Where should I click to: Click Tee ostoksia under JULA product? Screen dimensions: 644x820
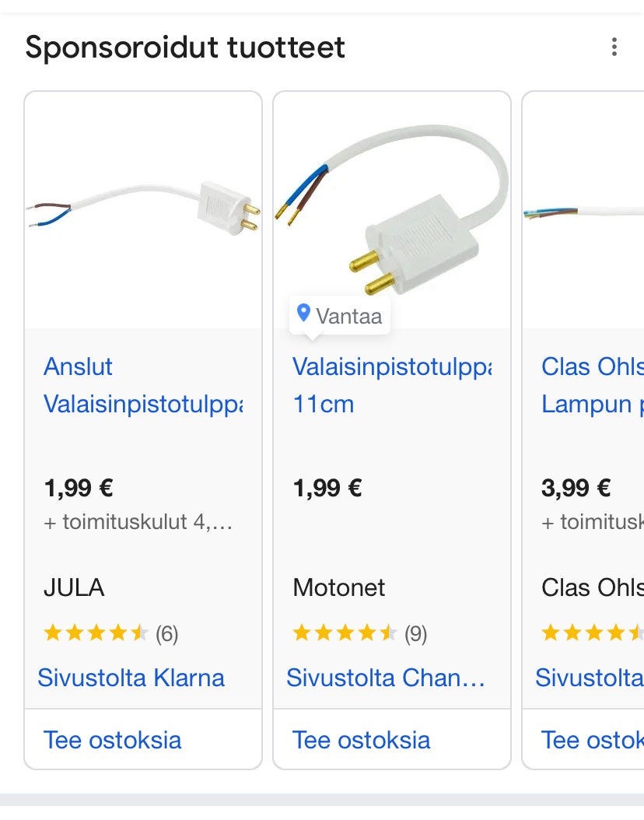click(113, 739)
